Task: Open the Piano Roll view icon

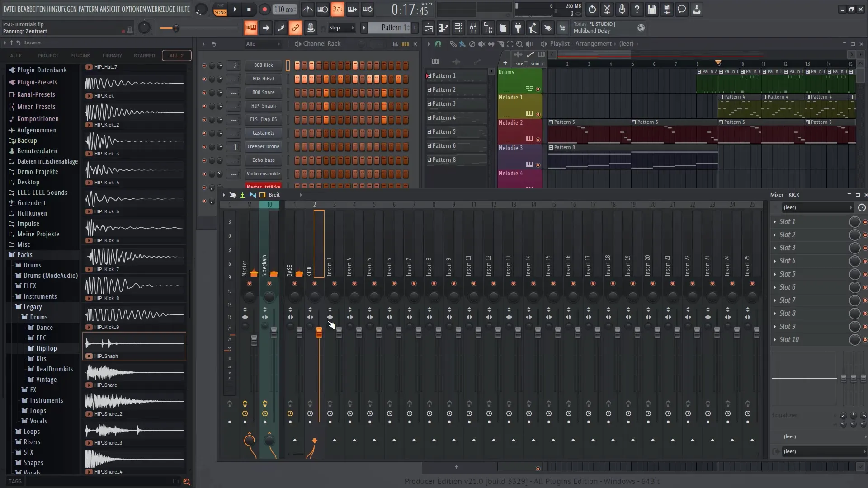Action: (443, 28)
